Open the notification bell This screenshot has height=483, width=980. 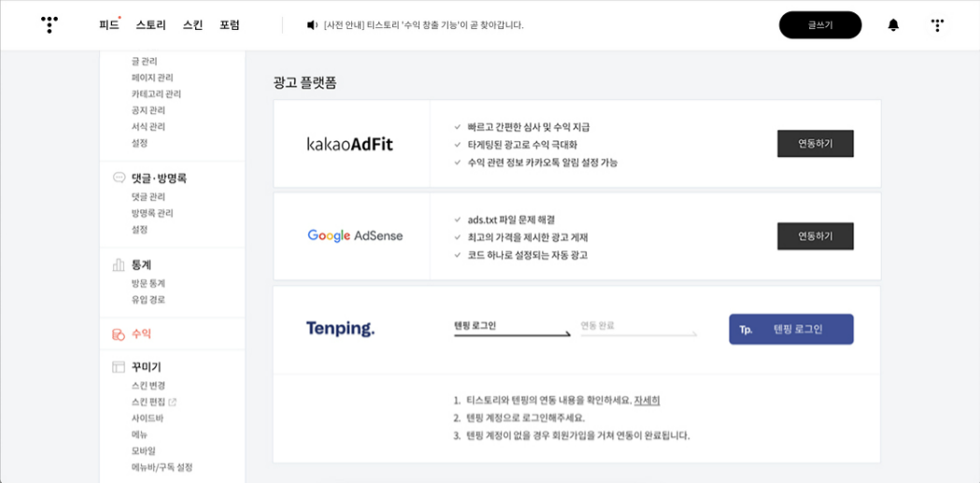point(894,25)
